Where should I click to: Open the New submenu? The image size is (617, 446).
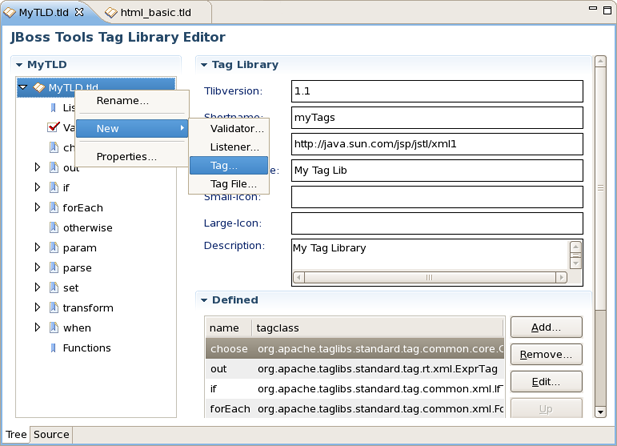click(132, 128)
